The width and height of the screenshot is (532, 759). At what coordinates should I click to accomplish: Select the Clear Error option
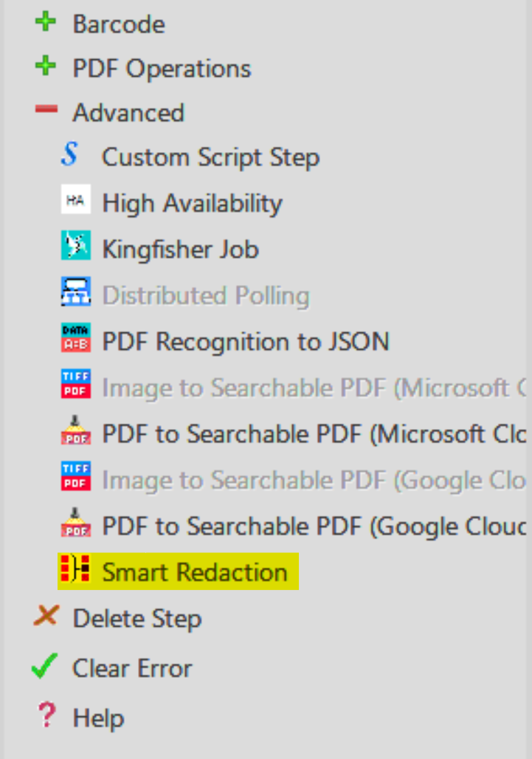pyautogui.click(x=132, y=668)
